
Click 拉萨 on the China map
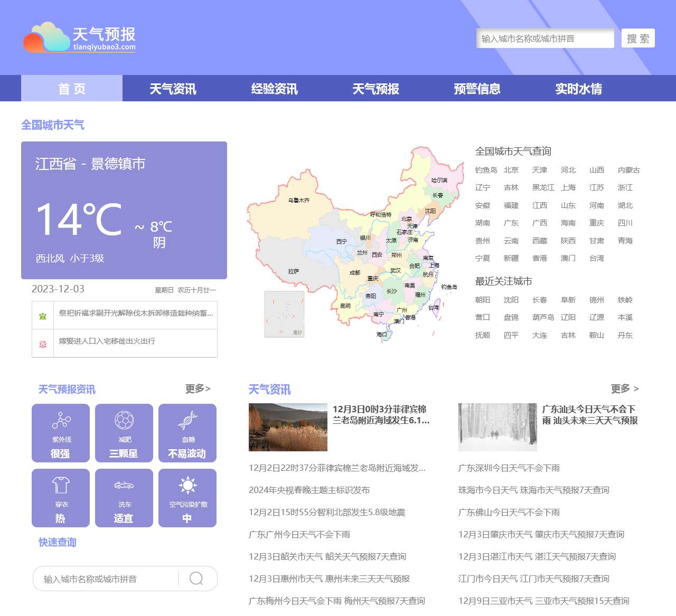294,271
